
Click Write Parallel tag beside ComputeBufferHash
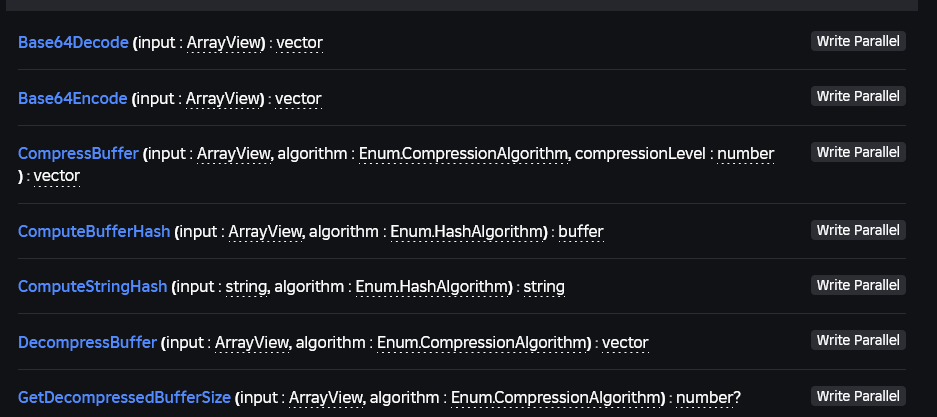(x=858, y=230)
